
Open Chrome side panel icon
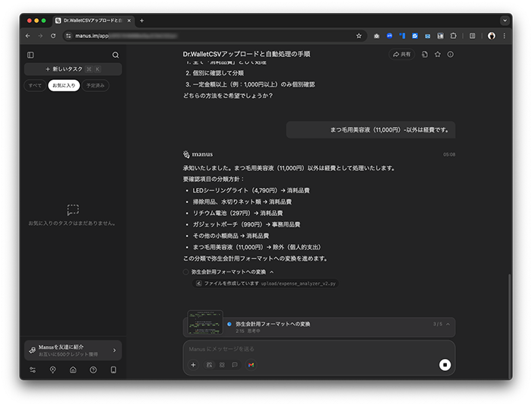(472, 36)
